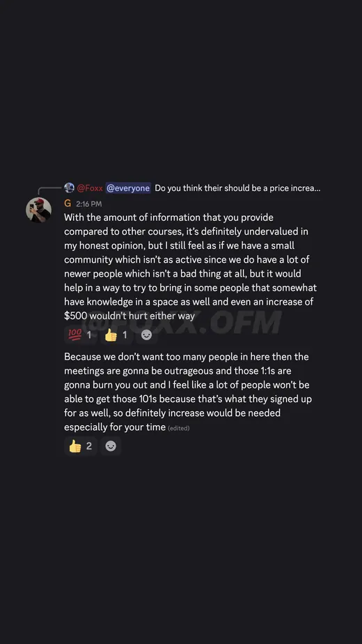Viewport: 362px width, 644px height.
Task: Toggle thumbs up reaction showing count 2
Action: click(81, 446)
